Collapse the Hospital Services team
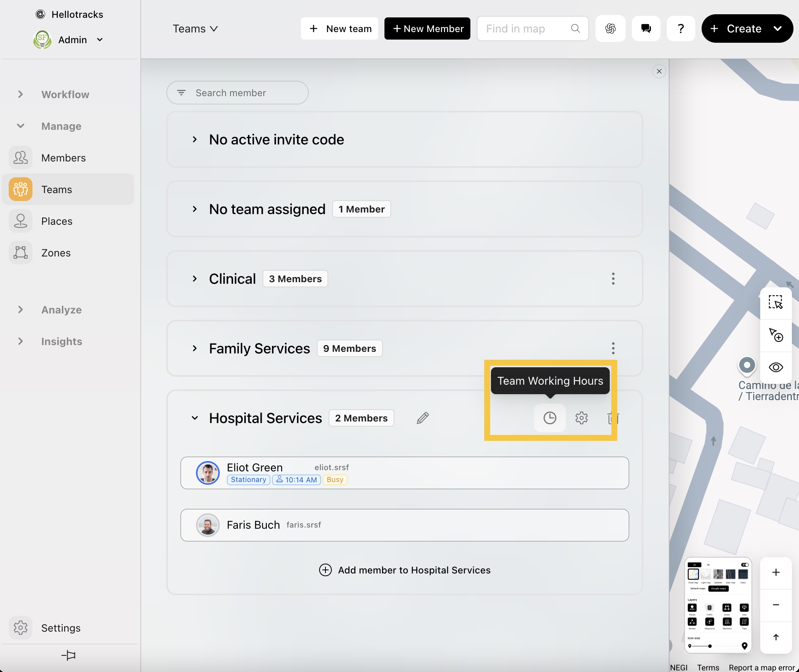The height and width of the screenshot is (672, 799). (x=194, y=418)
